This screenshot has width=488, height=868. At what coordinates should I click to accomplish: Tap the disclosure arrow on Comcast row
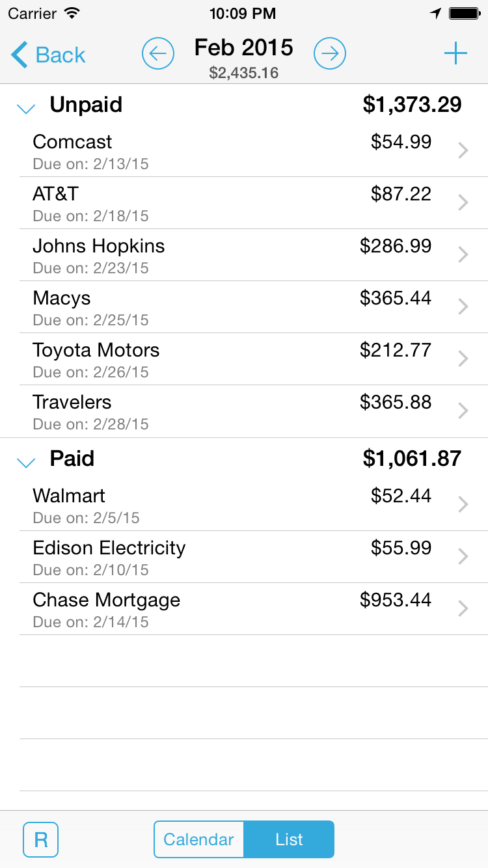[463, 151]
